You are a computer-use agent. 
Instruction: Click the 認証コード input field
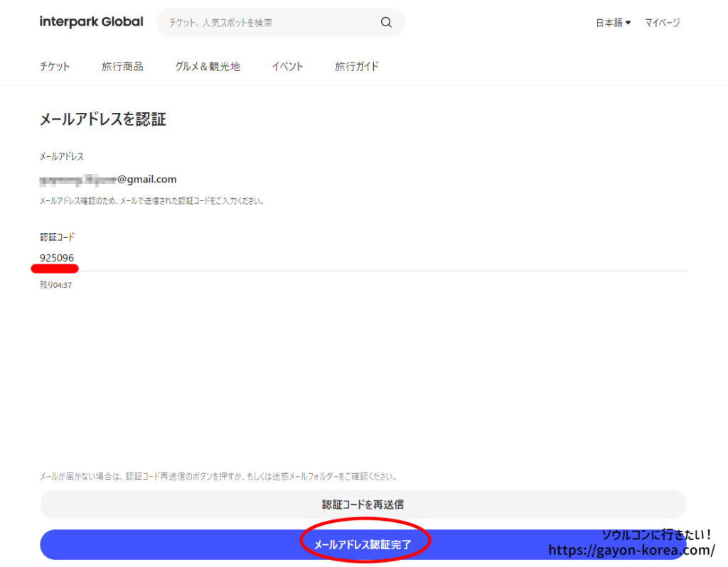[x=363, y=259]
